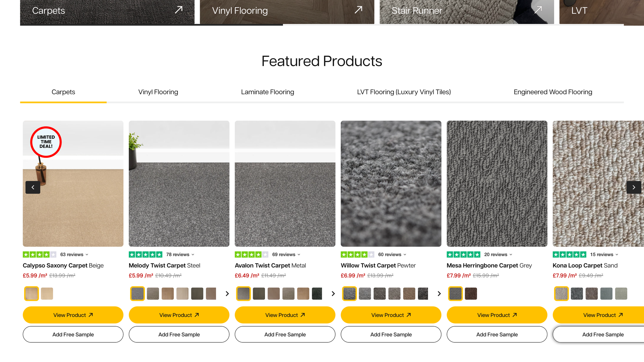Show more Willow Twist colour swatches arrow
644x362 pixels.
coord(439,293)
